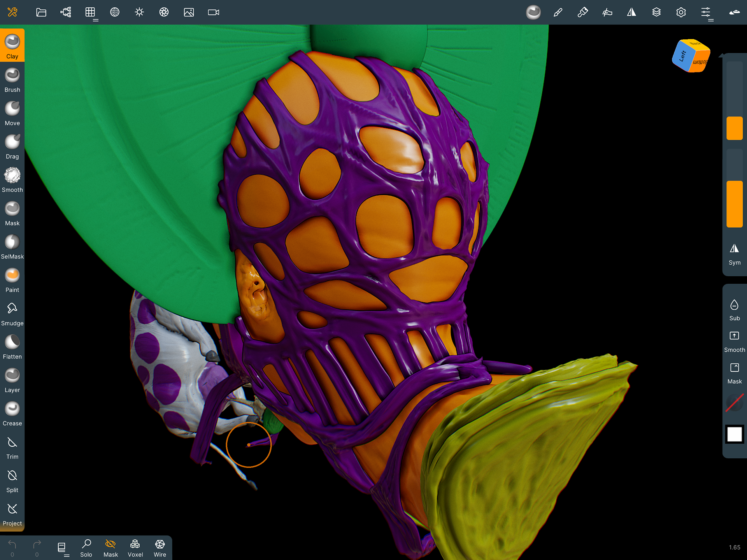This screenshot has width=747, height=560.
Task: Select the SelMask tool
Action: pos(12,247)
